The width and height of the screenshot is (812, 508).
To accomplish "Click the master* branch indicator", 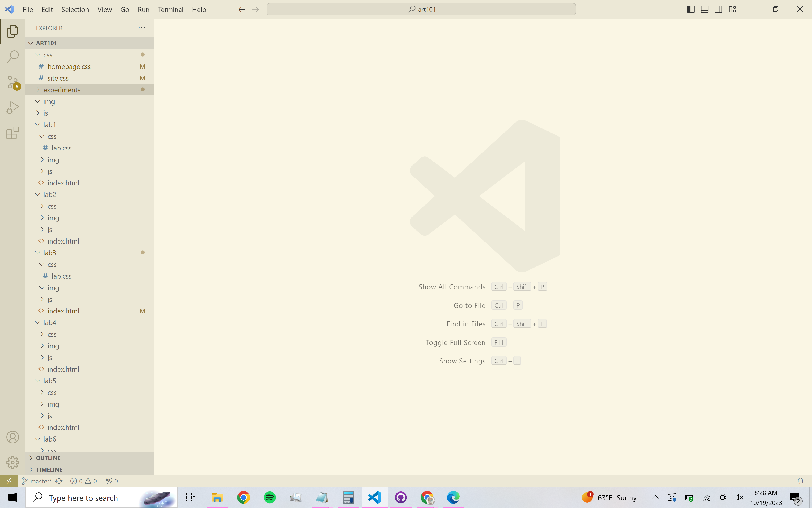I will click(x=37, y=481).
